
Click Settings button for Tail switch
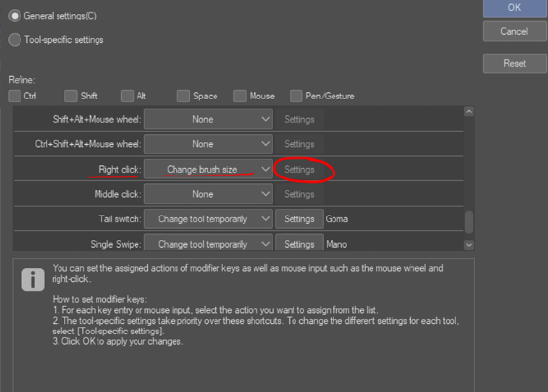point(299,219)
